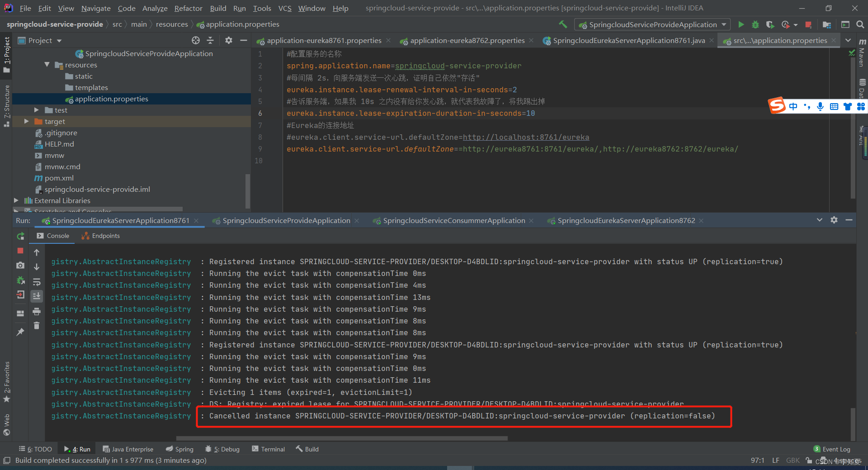Image resolution: width=868 pixels, height=470 pixels.
Task: Show hidden editor tabs dropdown
Action: tap(848, 40)
